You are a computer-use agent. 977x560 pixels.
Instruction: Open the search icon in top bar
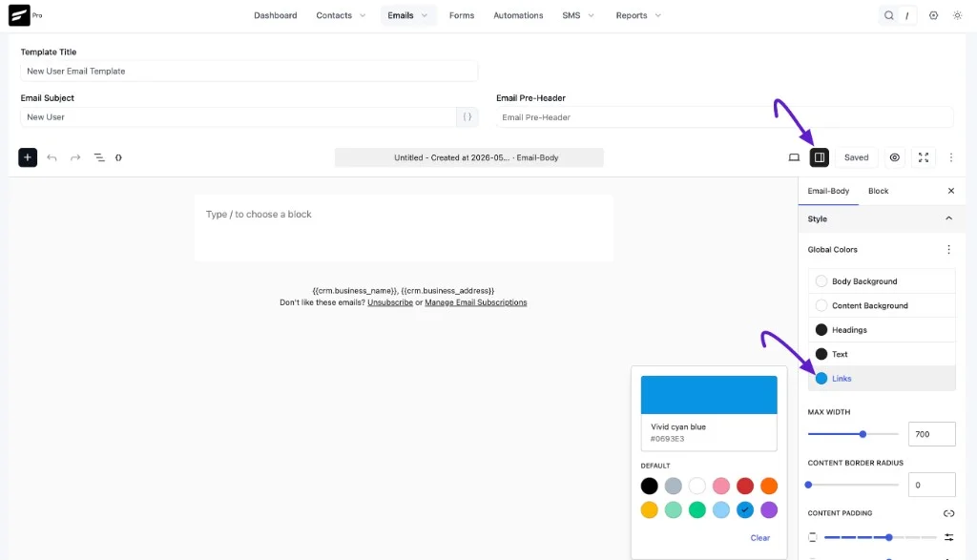click(x=889, y=15)
